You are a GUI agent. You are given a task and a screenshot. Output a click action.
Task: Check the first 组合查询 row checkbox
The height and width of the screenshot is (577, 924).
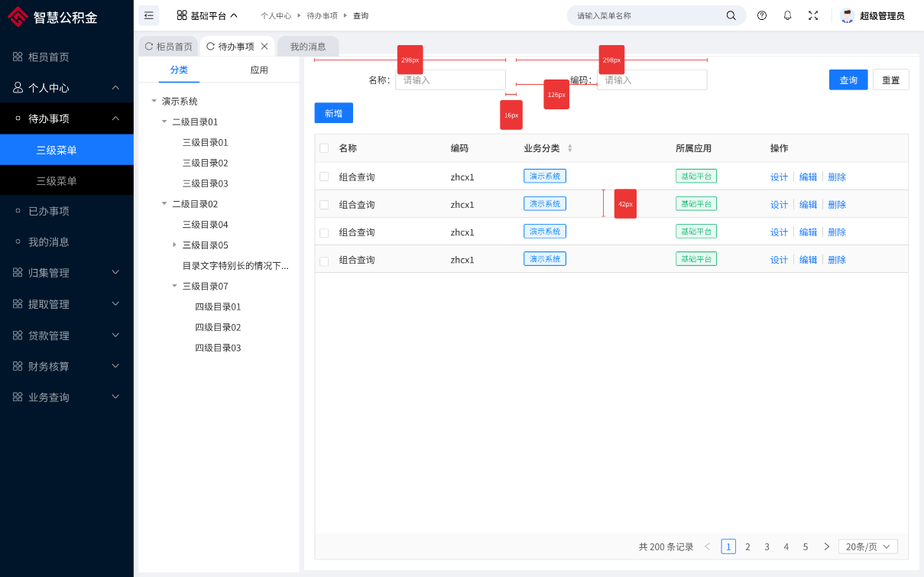[x=324, y=177]
